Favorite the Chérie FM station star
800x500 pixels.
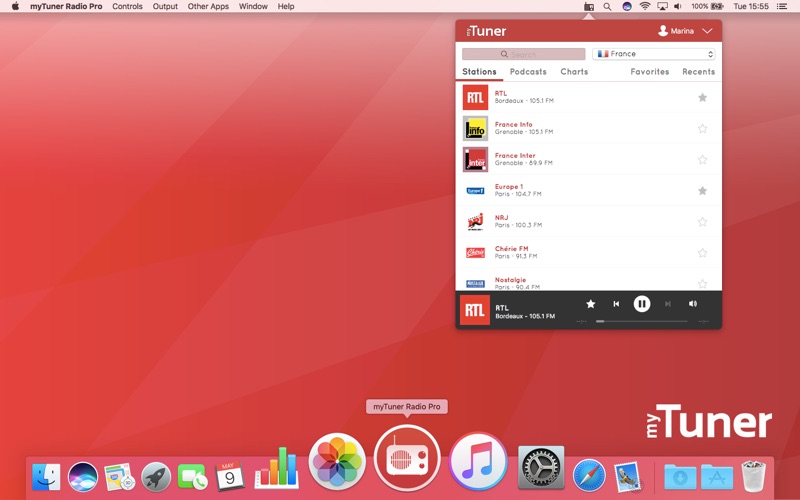tap(703, 253)
